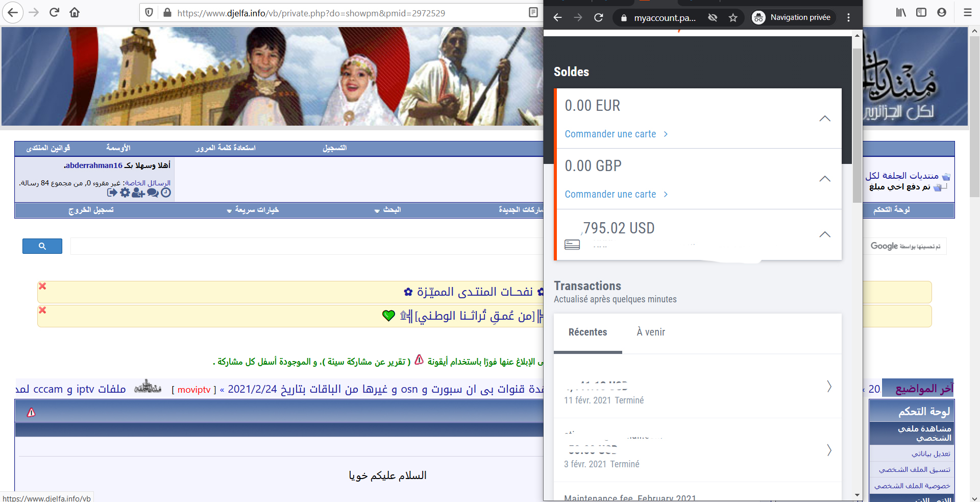Screen dimensions: 980x502
Task: Click the card icon under the USD balance
Action: pos(572,245)
